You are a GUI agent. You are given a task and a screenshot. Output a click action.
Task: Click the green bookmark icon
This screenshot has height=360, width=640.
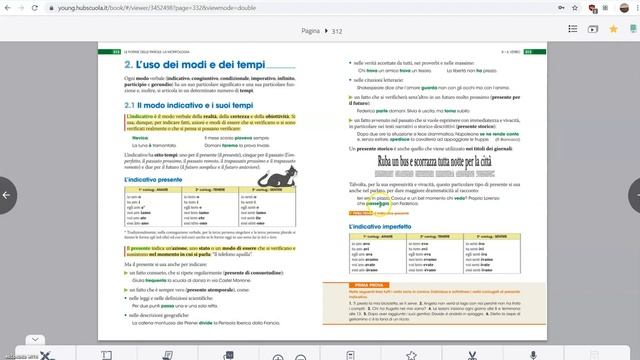pos(633,29)
